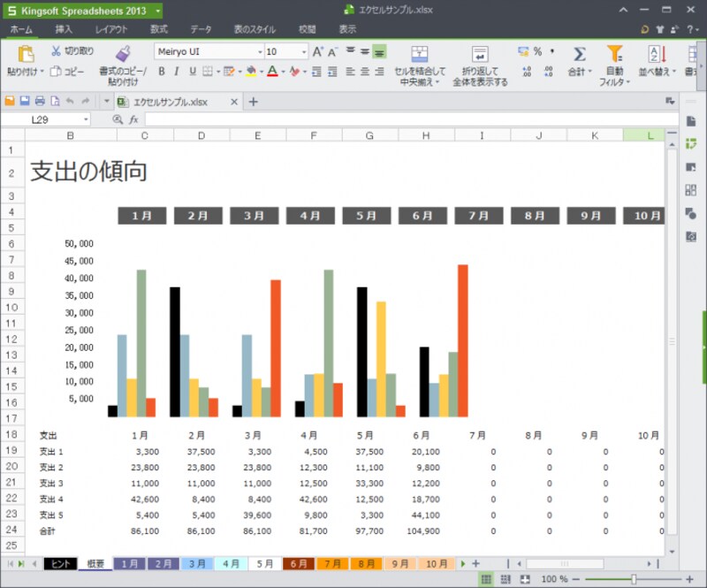Open the Meiryo UI font dropdown

[261, 51]
